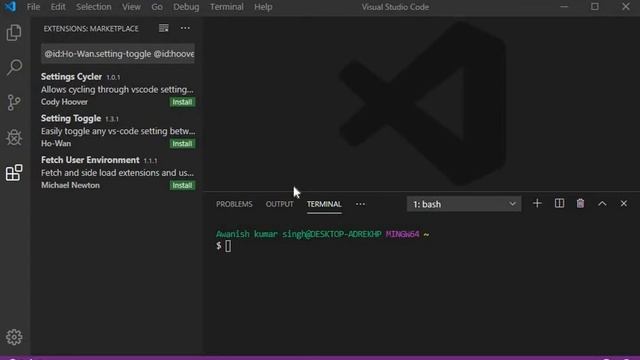Open the Explorer view in activity bar

click(x=14, y=33)
